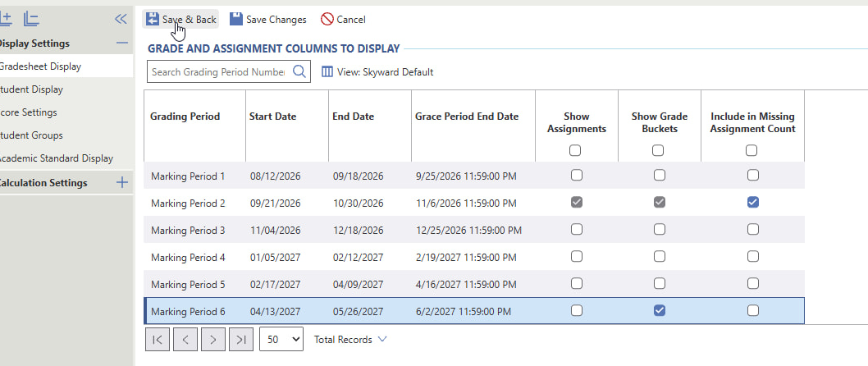Go to last page of records
Viewport: 868px width, 366px height.
[241, 340]
